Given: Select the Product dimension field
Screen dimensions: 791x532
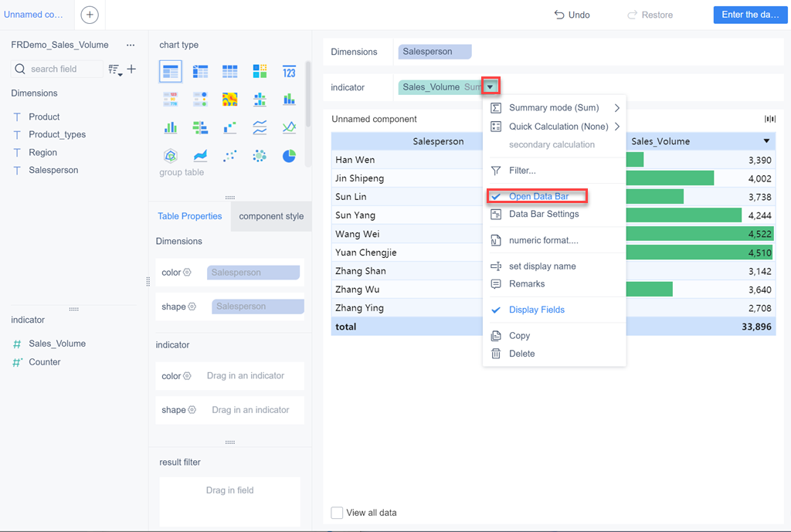Looking at the screenshot, I should 44,117.
